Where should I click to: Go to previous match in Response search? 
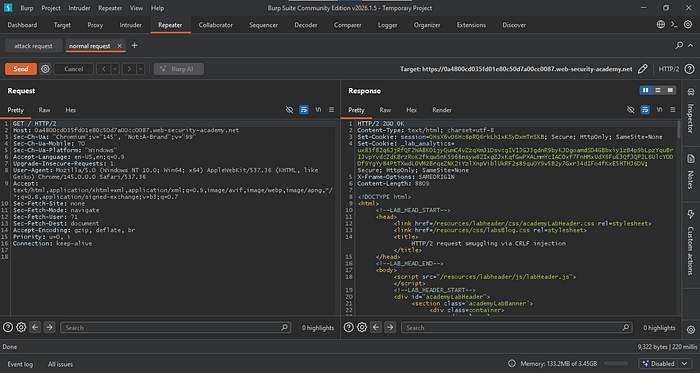coord(376,327)
